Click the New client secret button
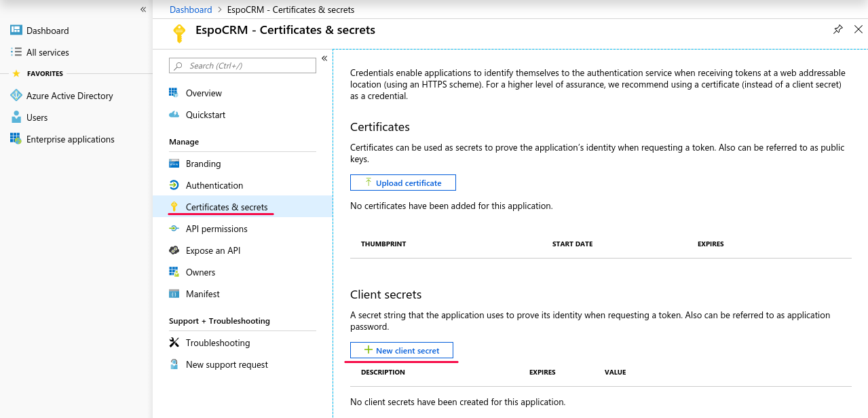Viewport: 868px width, 418px height. coord(401,350)
